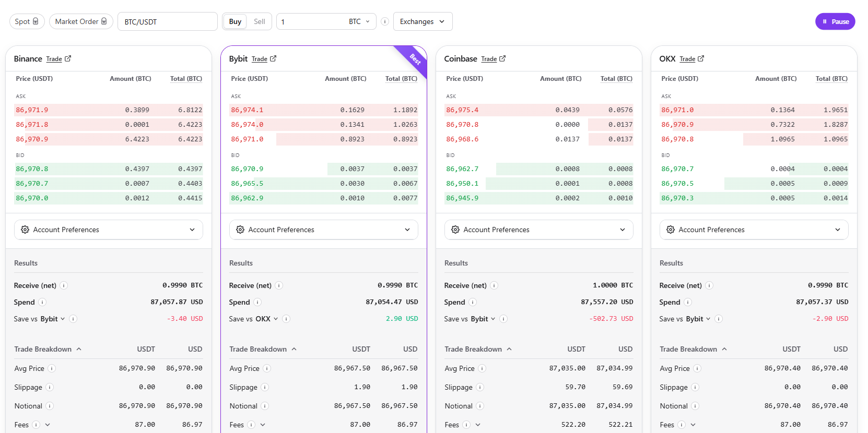Click info icon beside Coinbase Spend
Image resolution: width=868 pixels, height=433 pixels.
(x=473, y=302)
